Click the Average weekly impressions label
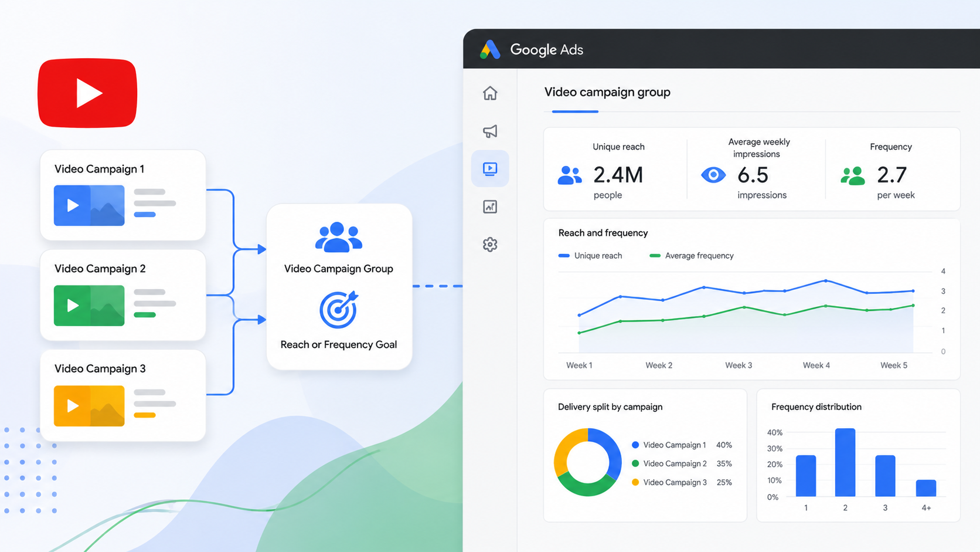Screen dimensions: 980x552 point(758,148)
